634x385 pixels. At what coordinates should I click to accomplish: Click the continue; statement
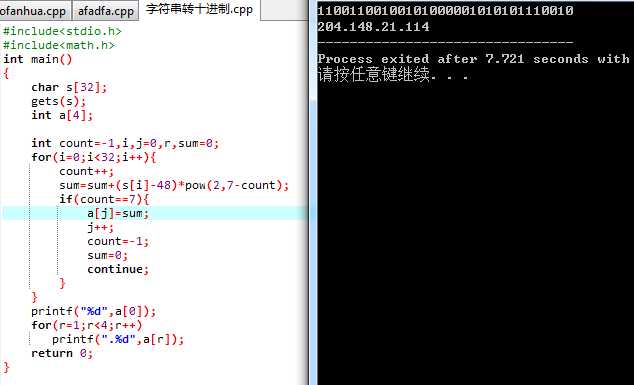118,269
